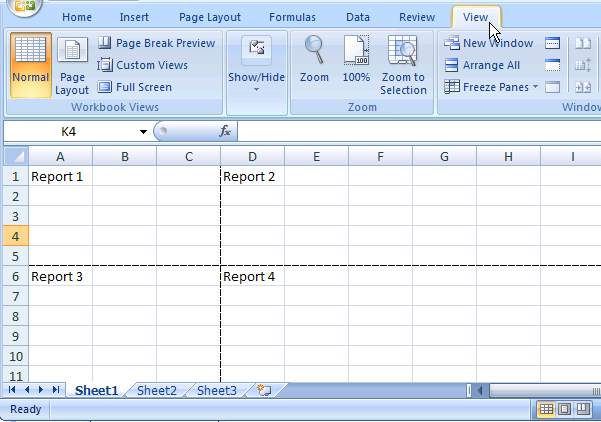Click the Insert Worksheet tab icon
The height and width of the screenshot is (422, 601).
coord(264,390)
